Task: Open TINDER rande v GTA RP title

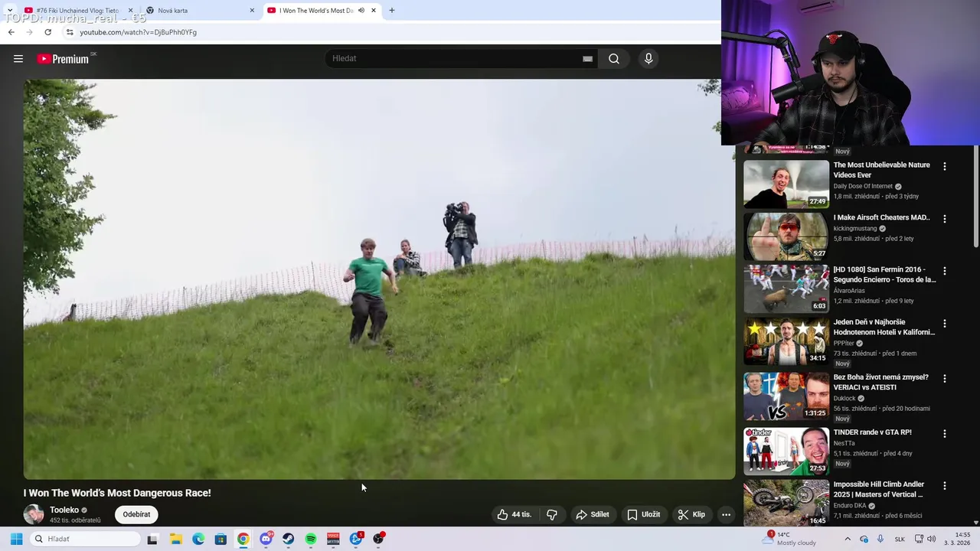Action: (x=873, y=432)
